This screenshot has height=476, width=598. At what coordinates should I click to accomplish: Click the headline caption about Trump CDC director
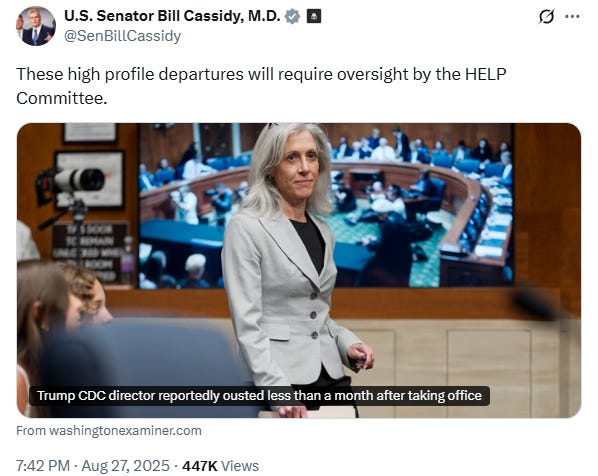[259, 396]
